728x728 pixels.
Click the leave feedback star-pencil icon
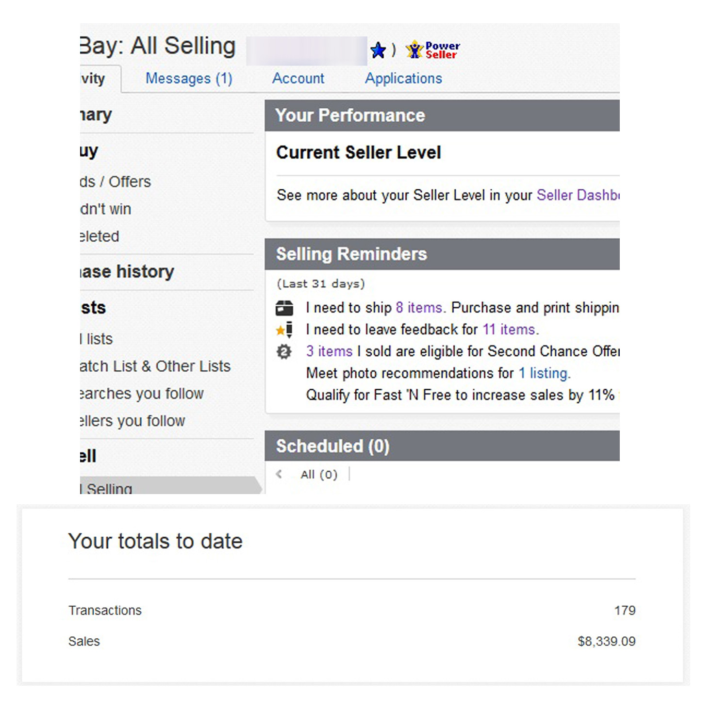pyautogui.click(x=284, y=330)
